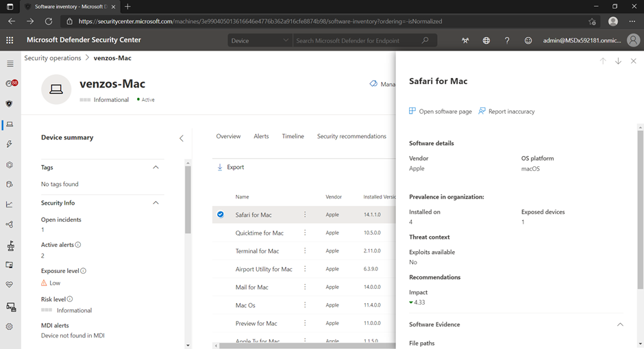Add this page to browser favorites

592,21
